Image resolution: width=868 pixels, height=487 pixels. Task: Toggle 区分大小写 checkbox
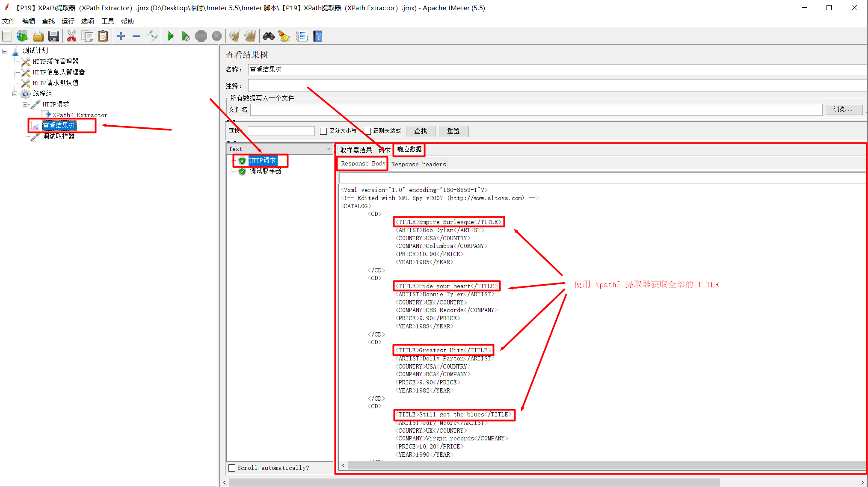point(323,131)
